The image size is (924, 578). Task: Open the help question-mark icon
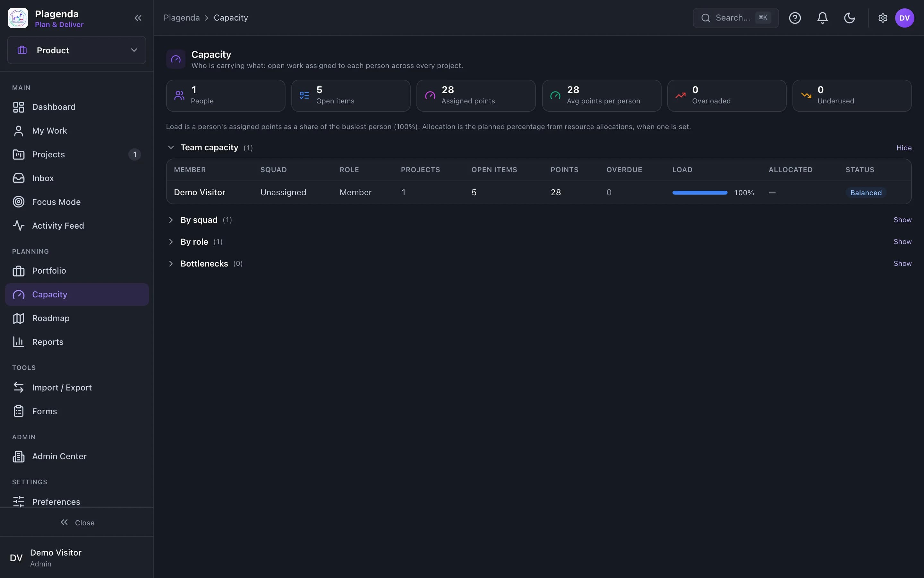[x=795, y=18]
